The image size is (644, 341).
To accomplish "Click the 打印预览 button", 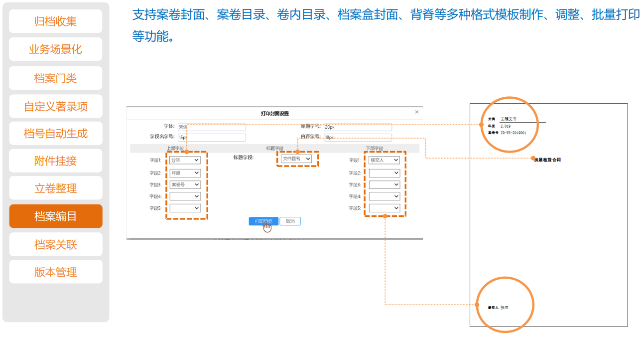I will tap(263, 221).
